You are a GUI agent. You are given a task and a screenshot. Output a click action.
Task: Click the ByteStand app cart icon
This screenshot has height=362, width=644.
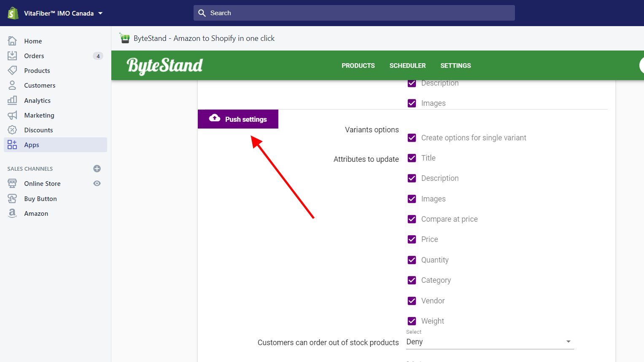click(x=124, y=38)
